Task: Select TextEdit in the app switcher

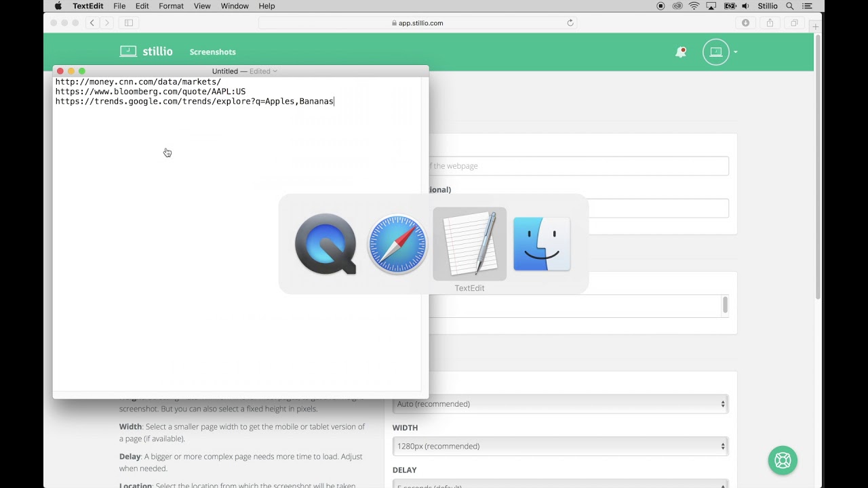Action: 469,243
